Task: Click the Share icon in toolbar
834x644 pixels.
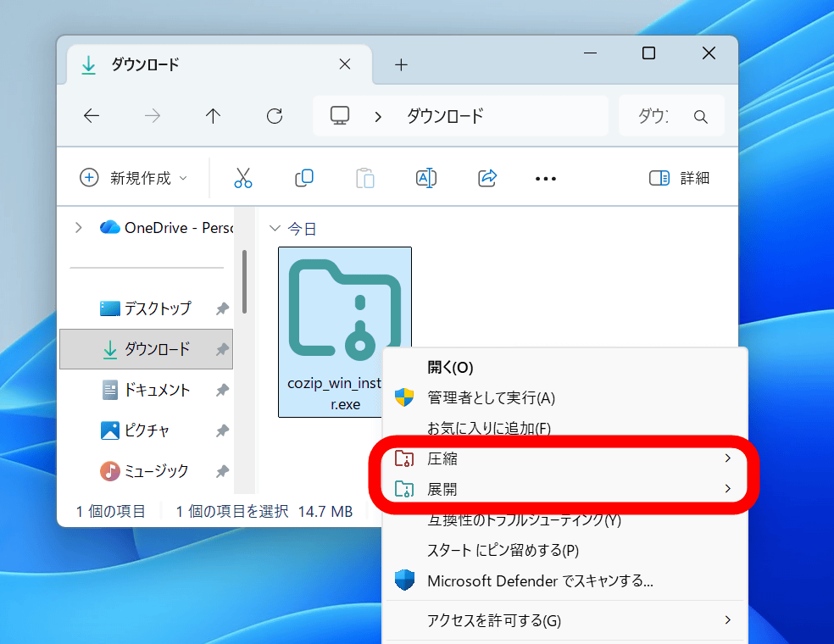Action: point(487,178)
